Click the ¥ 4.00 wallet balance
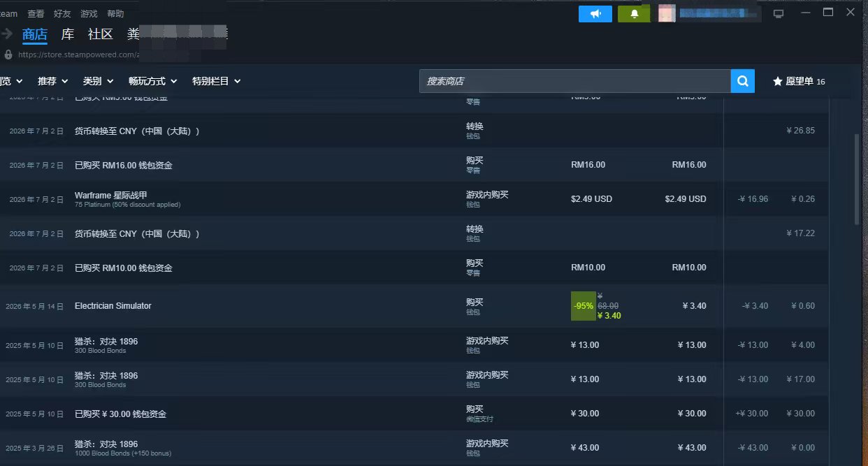This screenshot has width=868, height=466. pos(803,344)
